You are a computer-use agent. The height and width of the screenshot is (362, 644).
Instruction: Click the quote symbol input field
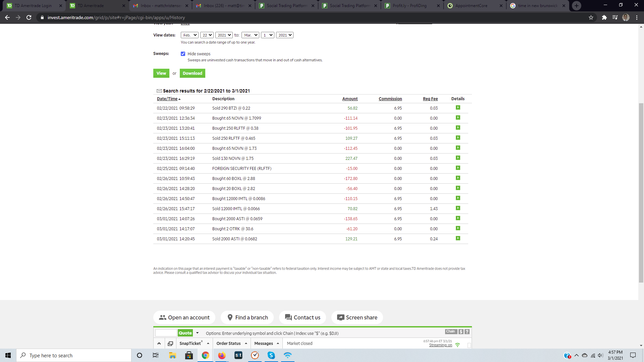click(x=166, y=333)
